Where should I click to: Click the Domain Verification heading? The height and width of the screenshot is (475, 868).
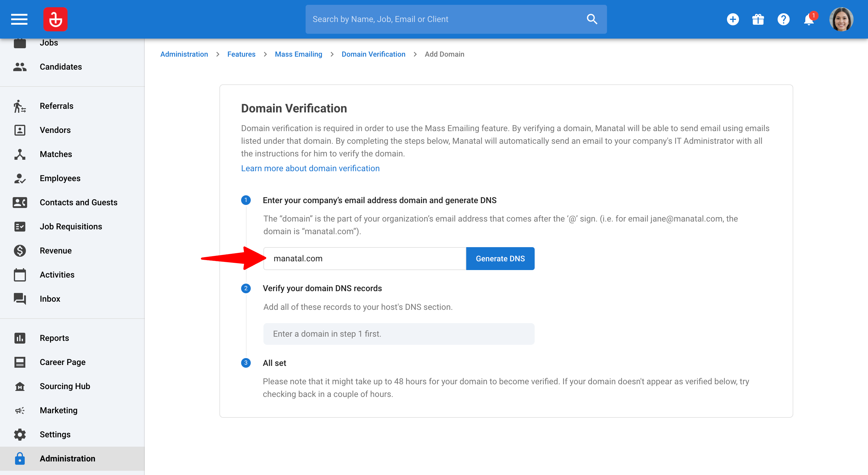coord(294,109)
